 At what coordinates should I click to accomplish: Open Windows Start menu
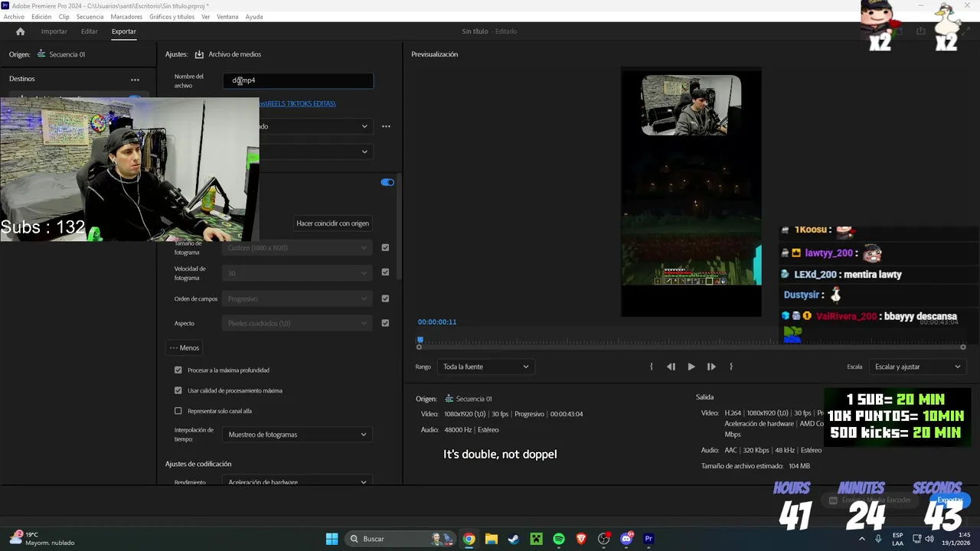(332, 539)
